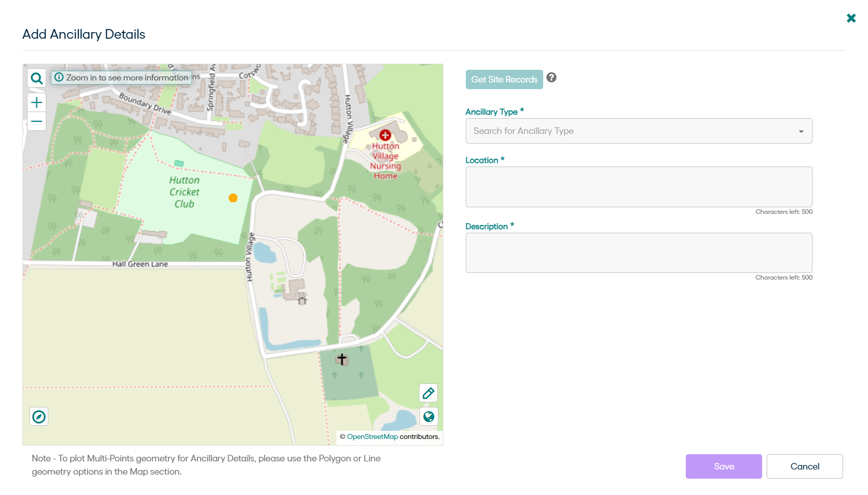
Task: Focus the Description text area
Action: pos(638,253)
